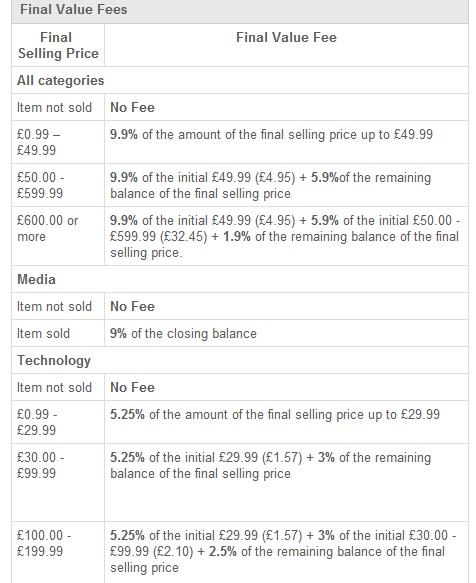Click No Fee under Technology section
The image size is (476, 583).
132,387
